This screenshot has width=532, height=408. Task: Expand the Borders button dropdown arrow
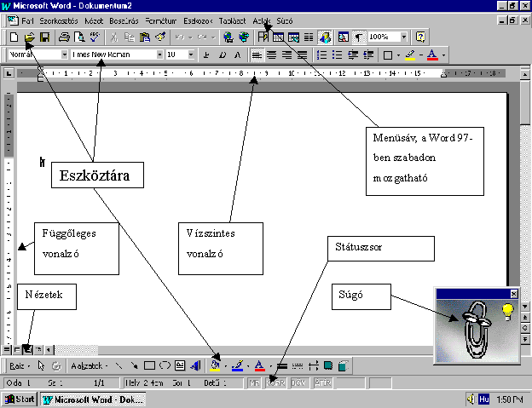(x=398, y=55)
